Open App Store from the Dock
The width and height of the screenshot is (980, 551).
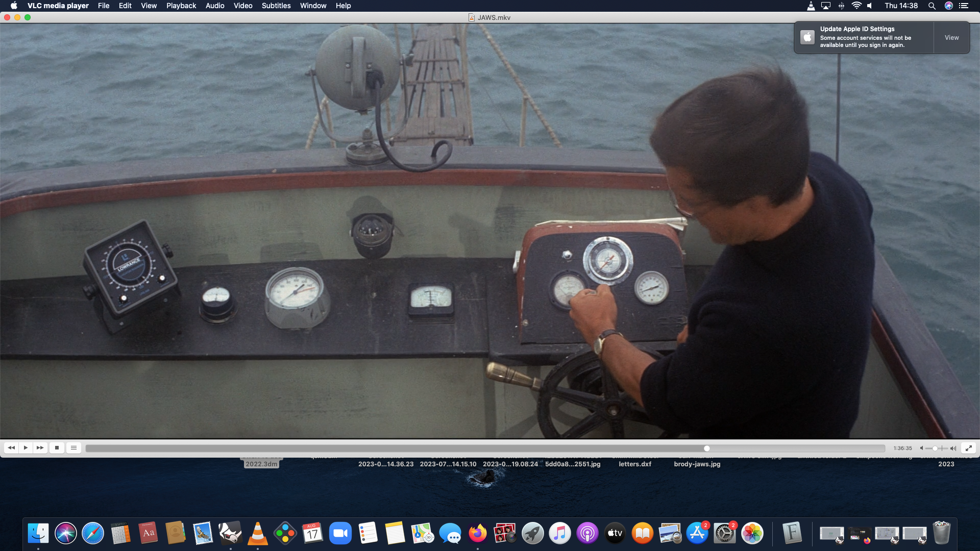pos(697,534)
